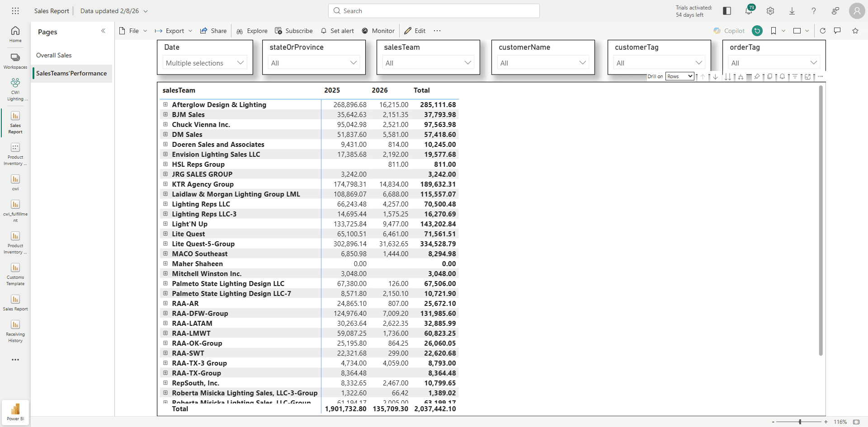Adjust the zoom slider in status bar
Image resolution: width=868 pixels, height=427 pixels.
click(800, 422)
